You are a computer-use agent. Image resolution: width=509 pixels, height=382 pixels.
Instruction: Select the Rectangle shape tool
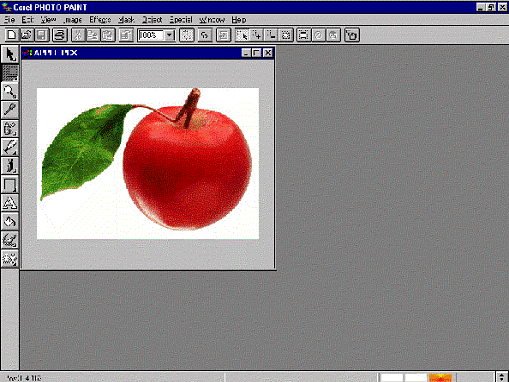[x=10, y=184]
